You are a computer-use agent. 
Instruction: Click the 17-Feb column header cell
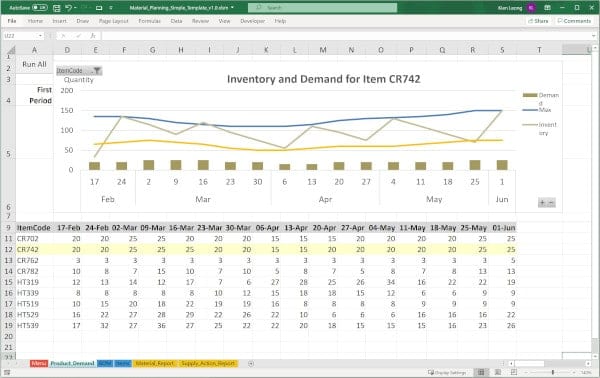[68, 228]
